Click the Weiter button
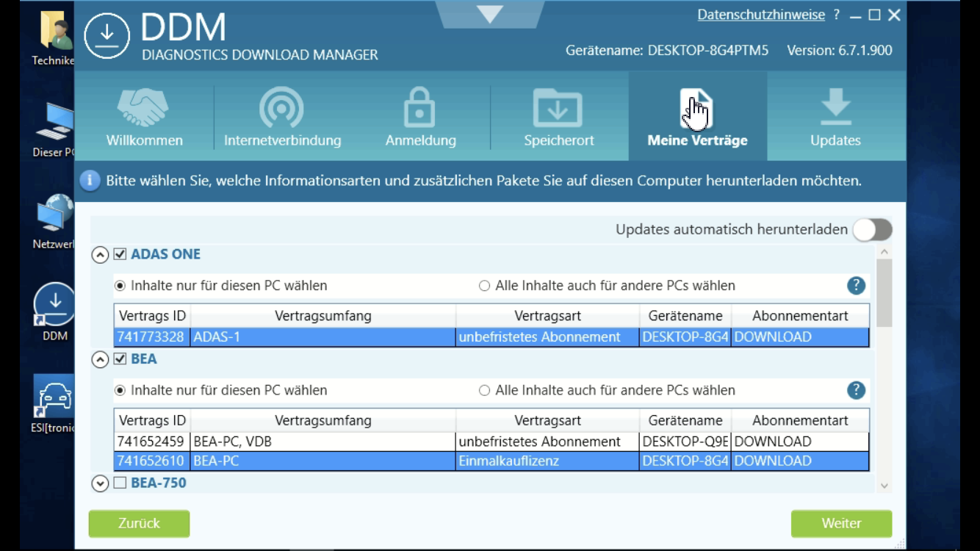This screenshot has height=551, width=980. 841,524
